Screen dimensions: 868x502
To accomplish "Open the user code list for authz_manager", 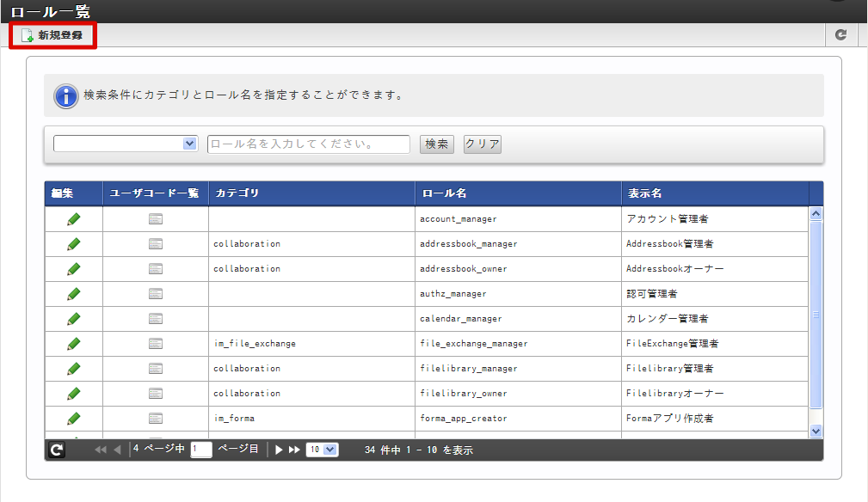I will pos(156,294).
